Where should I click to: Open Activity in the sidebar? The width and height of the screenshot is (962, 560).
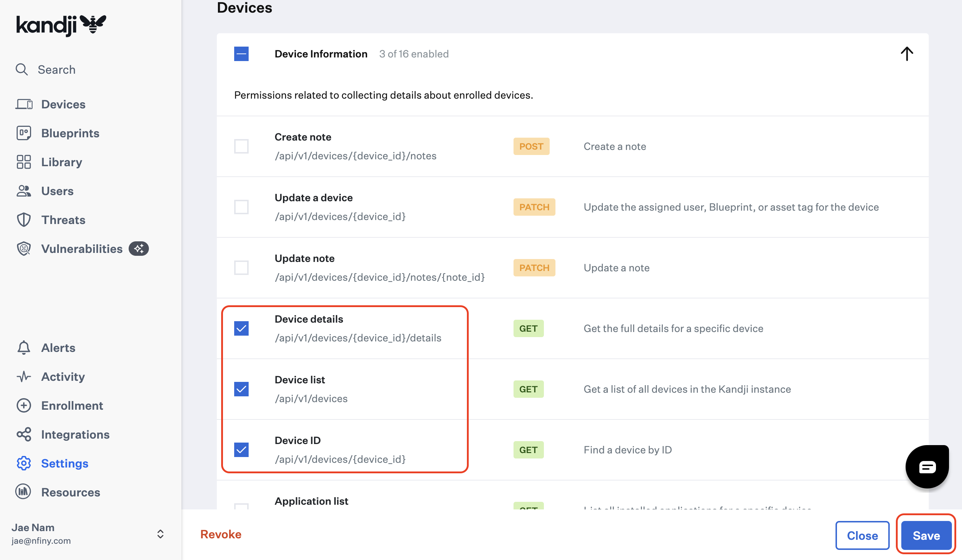(x=63, y=377)
